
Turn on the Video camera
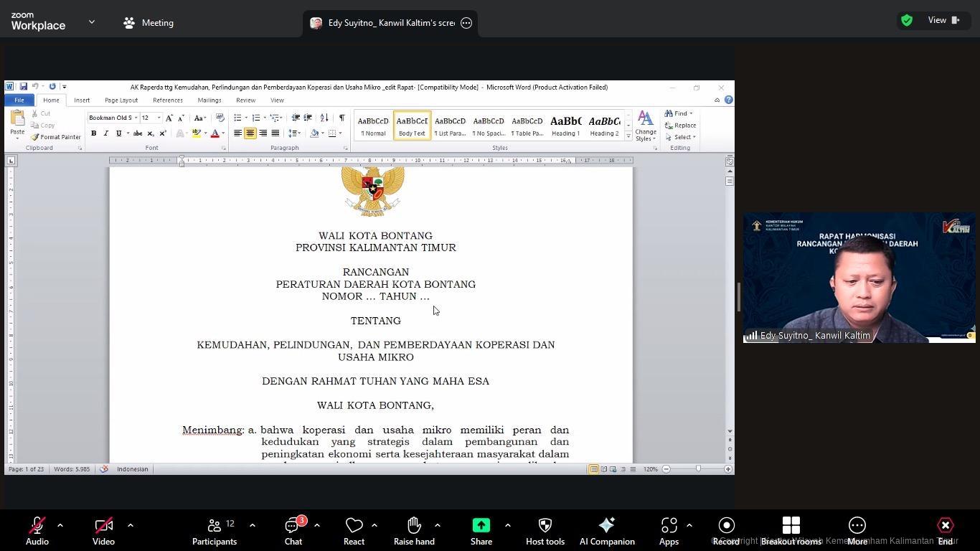tap(103, 532)
